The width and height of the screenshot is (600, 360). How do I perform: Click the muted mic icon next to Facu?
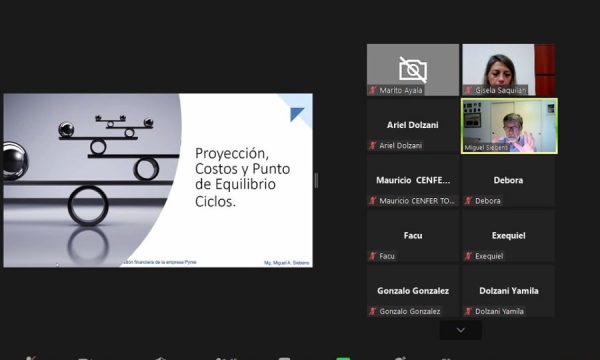373,256
